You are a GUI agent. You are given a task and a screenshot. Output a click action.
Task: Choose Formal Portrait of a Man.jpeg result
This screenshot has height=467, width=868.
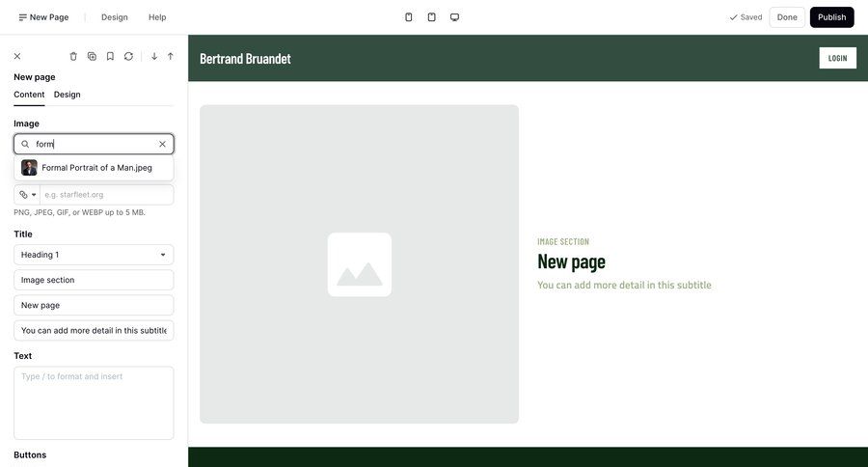tap(94, 167)
